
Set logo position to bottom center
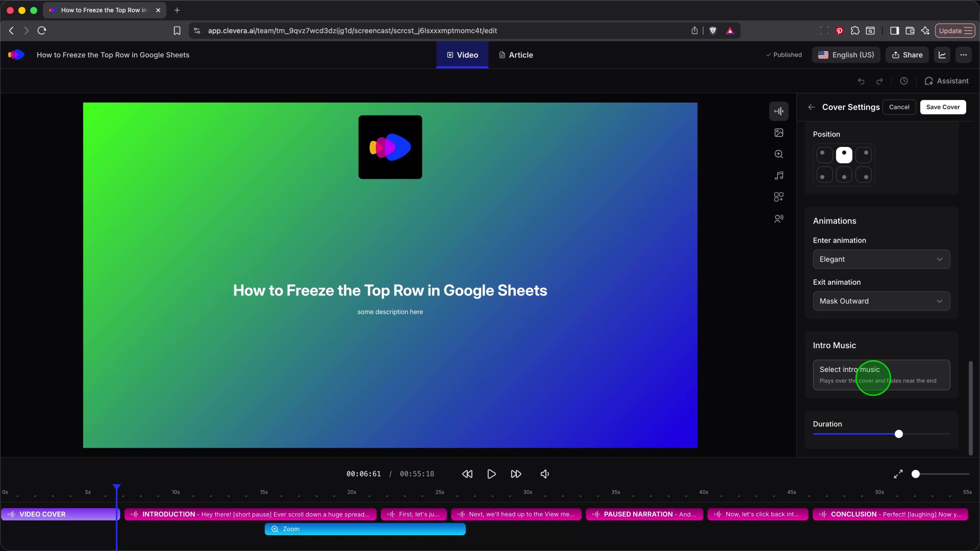point(844,175)
